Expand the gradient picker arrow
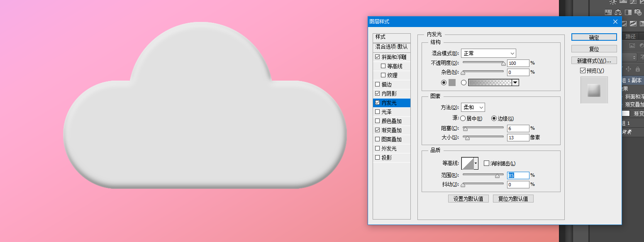This screenshot has height=242, width=644. coord(515,82)
